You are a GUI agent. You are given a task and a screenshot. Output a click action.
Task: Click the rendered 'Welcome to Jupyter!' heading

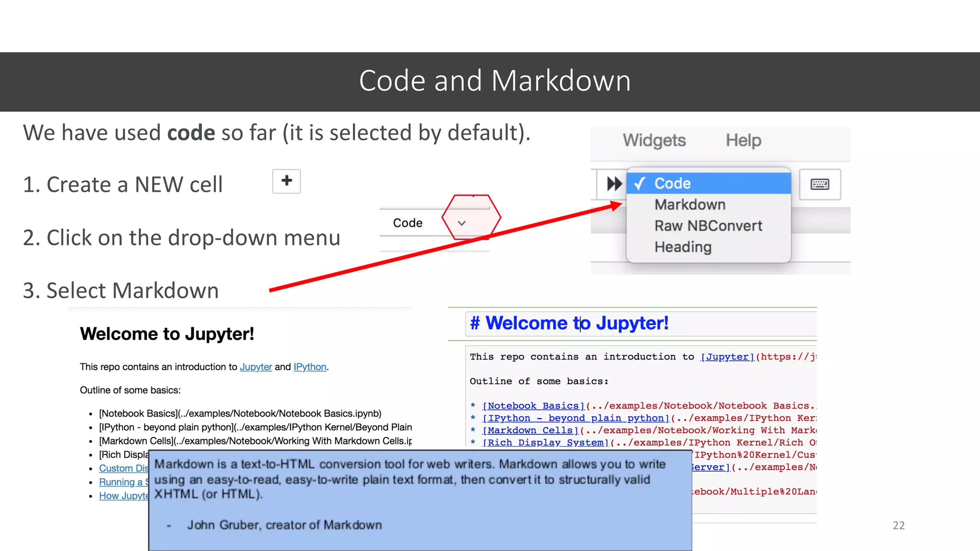point(167,334)
